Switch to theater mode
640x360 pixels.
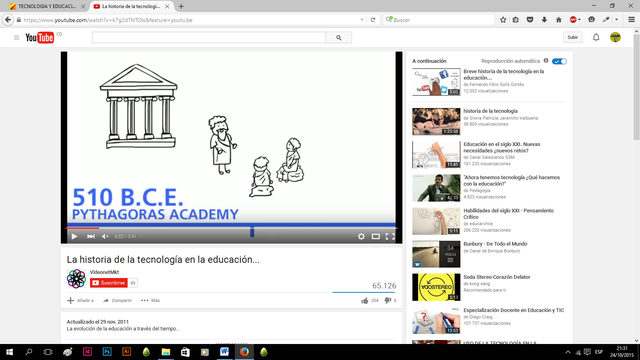(x=376, y=236)
